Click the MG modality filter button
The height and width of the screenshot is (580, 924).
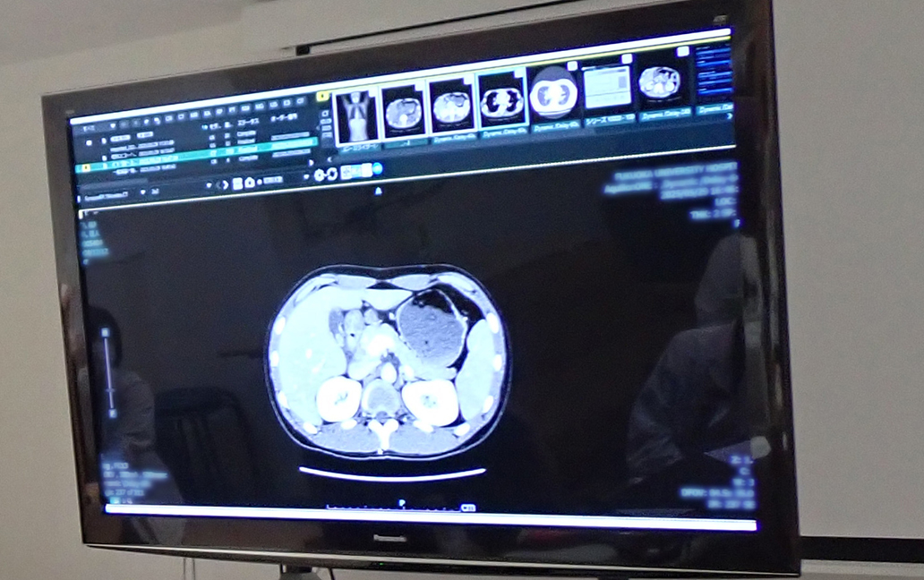click(x=260, y=106)
